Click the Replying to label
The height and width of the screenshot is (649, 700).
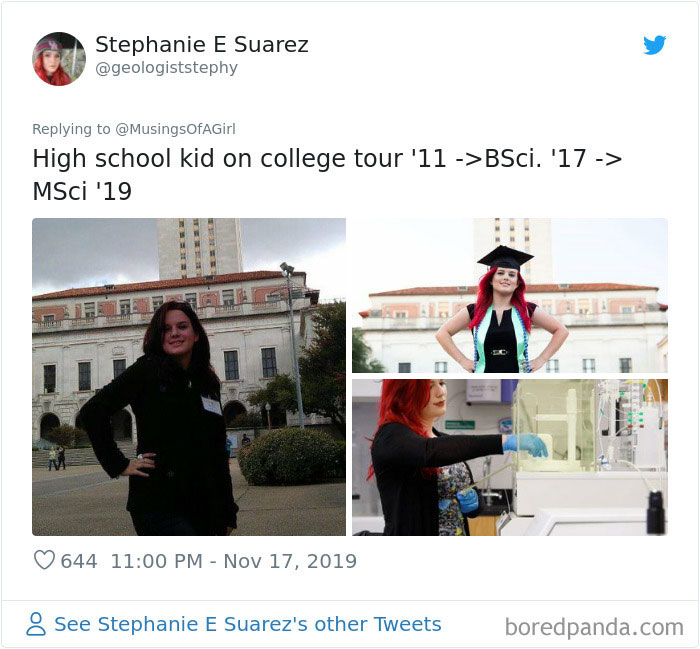tap(71, 129)
